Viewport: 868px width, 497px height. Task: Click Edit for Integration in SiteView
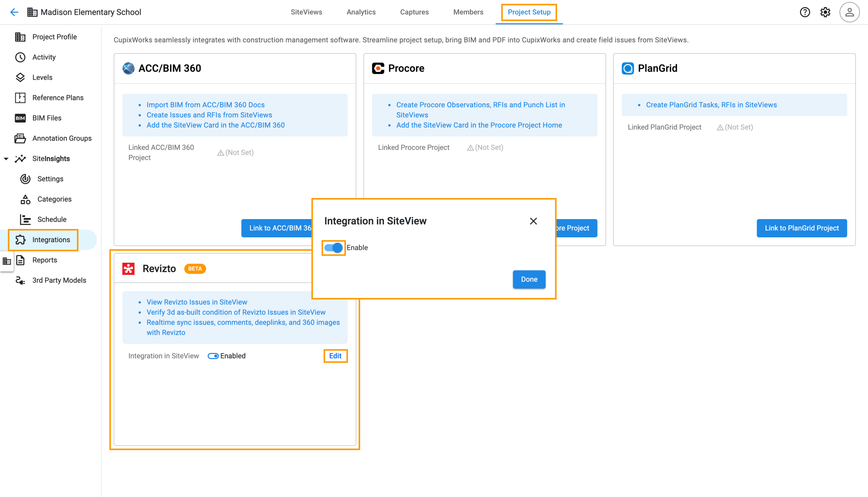335,356
